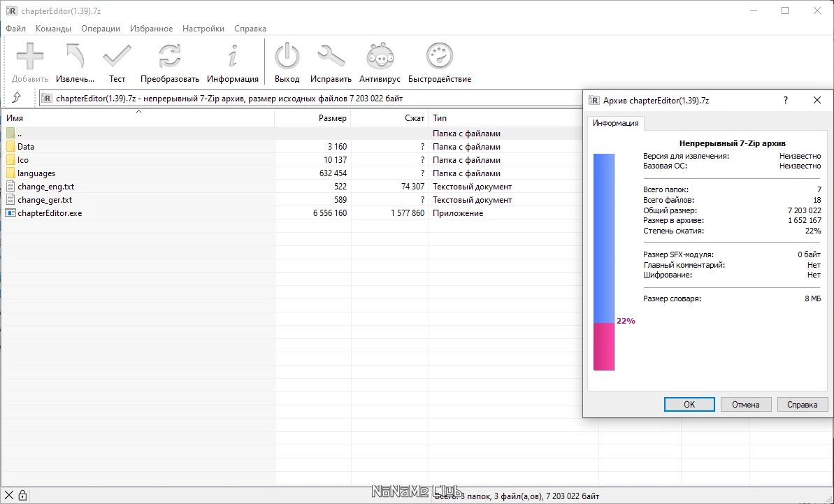The image size is (834, 504).
Task: Run the Antivirus (Антивирус) scan icon
Action: pos(380,57)
